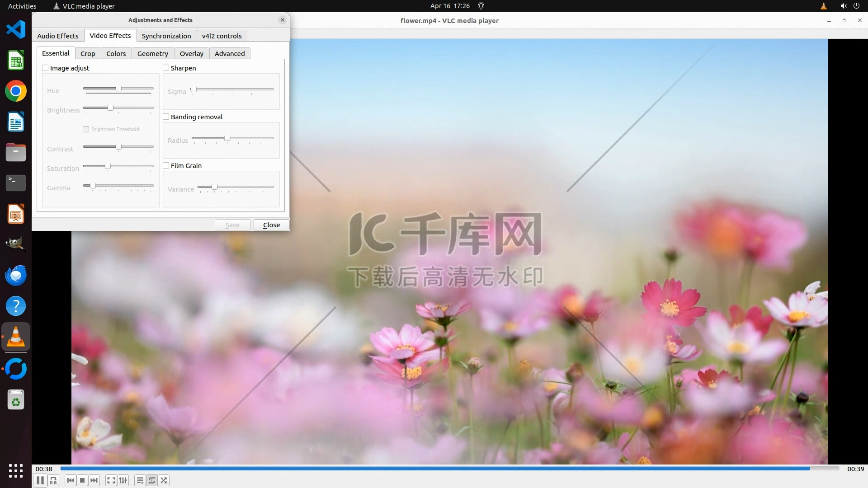Click the video seek progress bar
This screenshot has width=868, height=488.
tap(434, 469)
